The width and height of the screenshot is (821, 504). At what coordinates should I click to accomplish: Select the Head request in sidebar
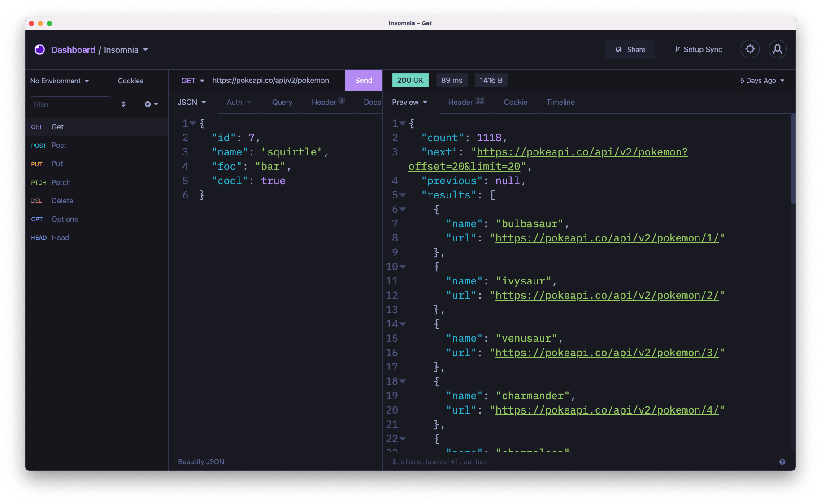click(x=96, y=237)
